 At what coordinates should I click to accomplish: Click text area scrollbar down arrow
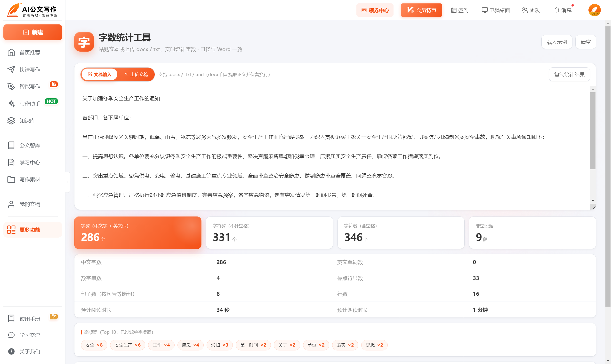[593, 201]
